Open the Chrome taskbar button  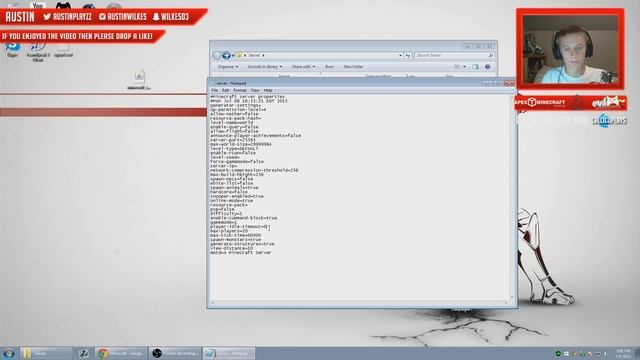point(120,353)
